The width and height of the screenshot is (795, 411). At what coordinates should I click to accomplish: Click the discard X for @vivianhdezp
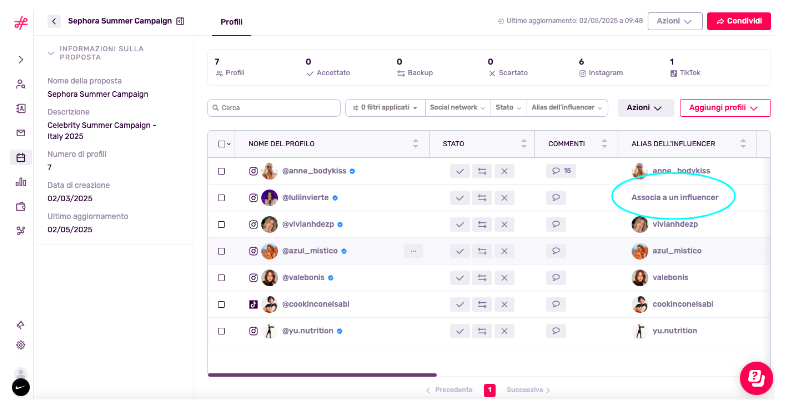504,225
